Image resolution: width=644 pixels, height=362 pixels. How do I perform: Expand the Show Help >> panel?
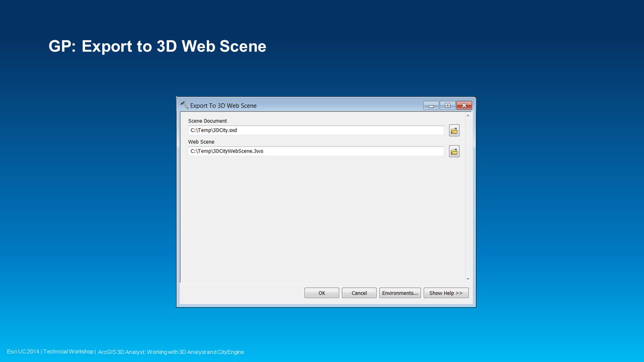[x=446, y=293]
